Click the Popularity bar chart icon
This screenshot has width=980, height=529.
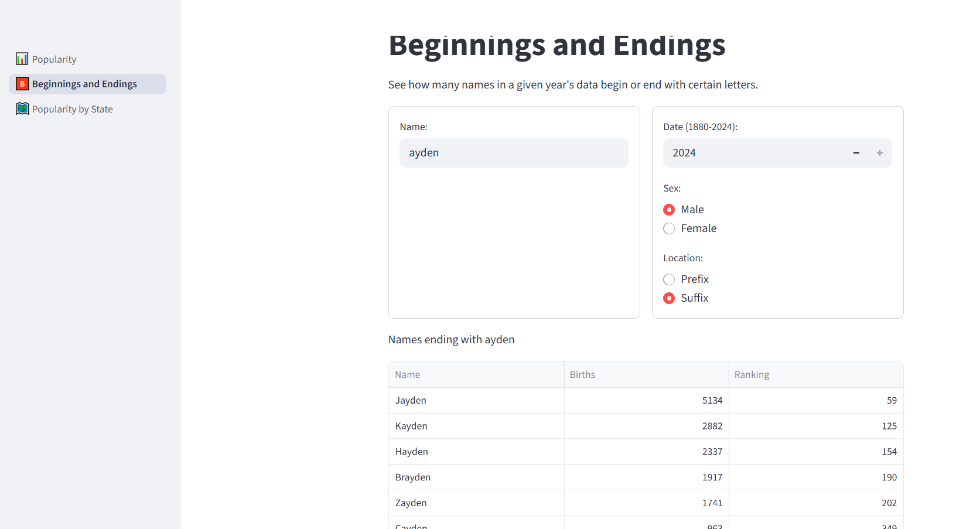[x=22, y=59]
